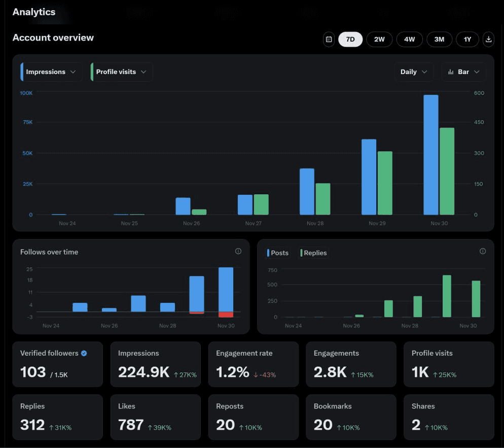Click the 600 right axis label
The height and width of the screenshot is (448, 504).
(x=479, y=93)
